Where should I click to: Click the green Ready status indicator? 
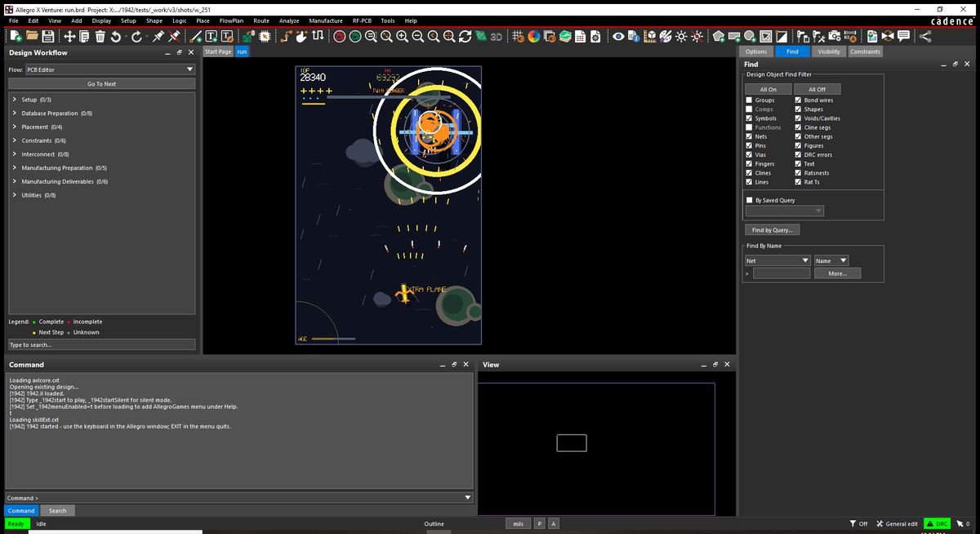coord(17,523)
